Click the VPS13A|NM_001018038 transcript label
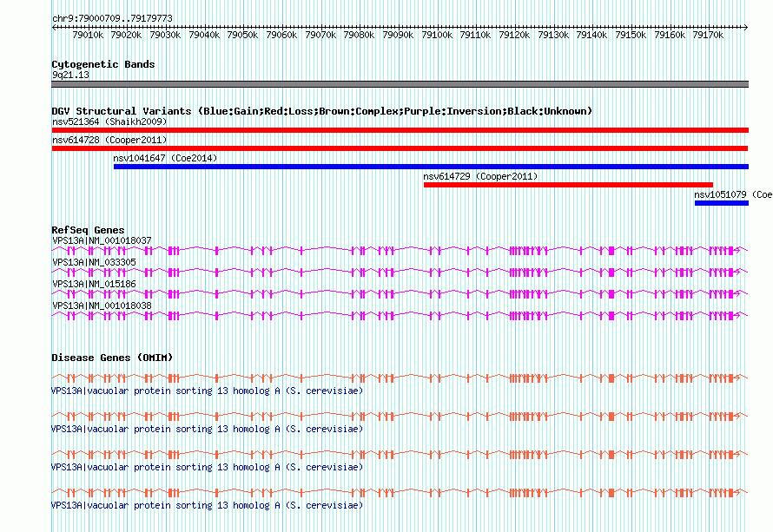 pyautogui.click(x=102, y=305)
